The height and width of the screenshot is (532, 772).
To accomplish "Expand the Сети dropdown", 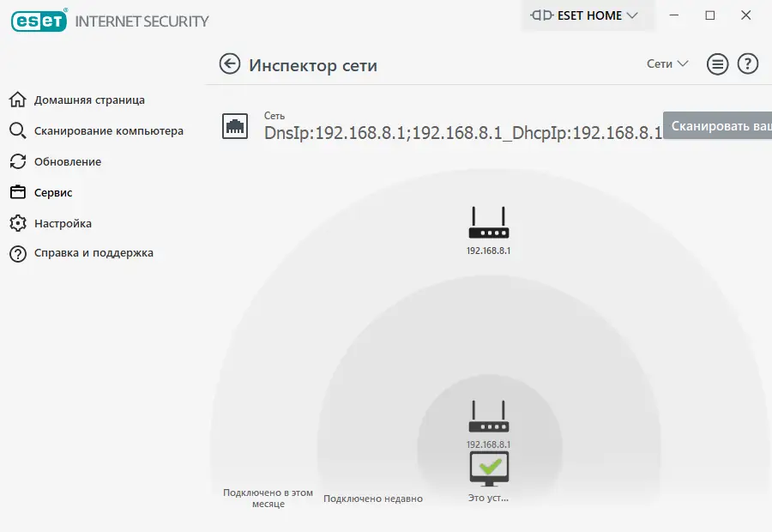I will coord(667,64).
